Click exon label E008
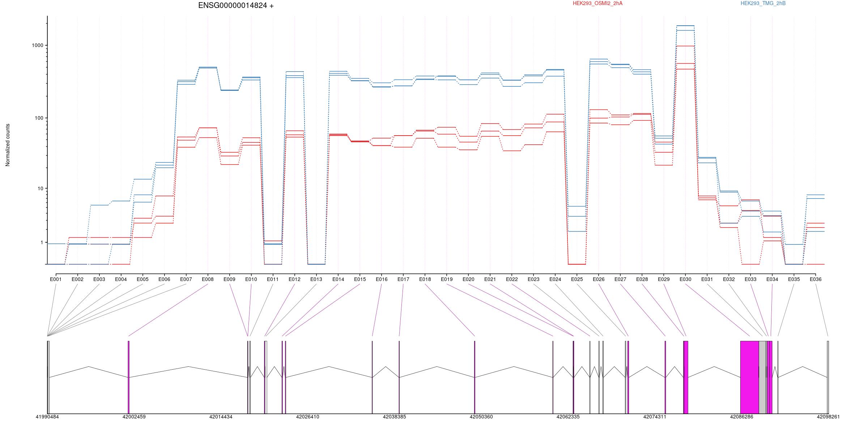 click(208, 279)
